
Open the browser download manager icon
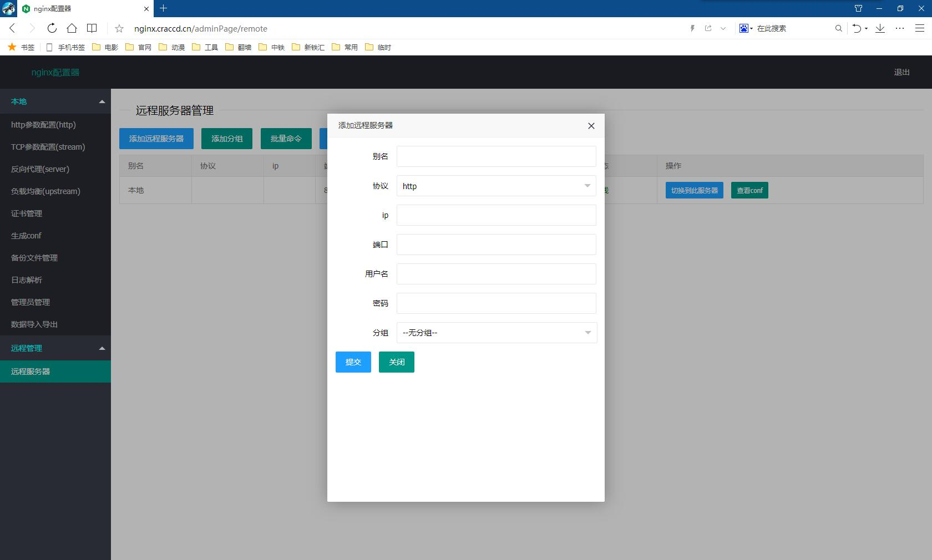[x=880, y=28]
